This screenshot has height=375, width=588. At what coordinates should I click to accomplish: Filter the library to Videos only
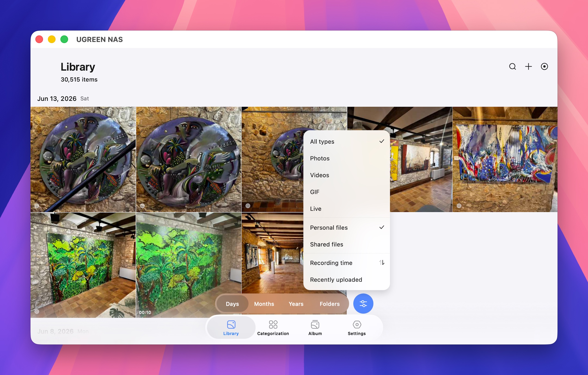click(x=347, y=175)
